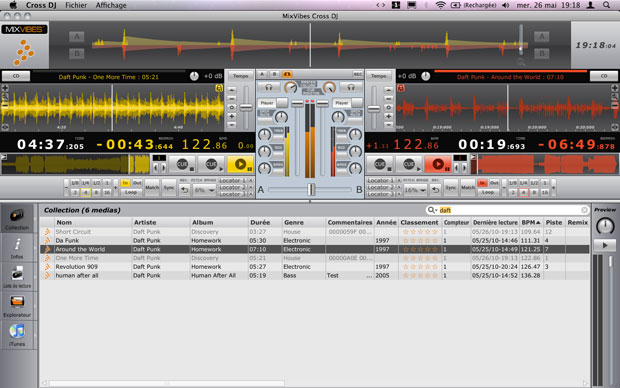Sort by BPM column header

click(x=530, y=222)
